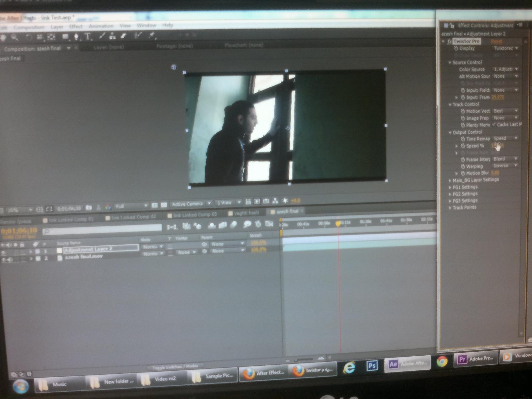Click Reset link for Twixtor Pro

[x=496, y=41]
